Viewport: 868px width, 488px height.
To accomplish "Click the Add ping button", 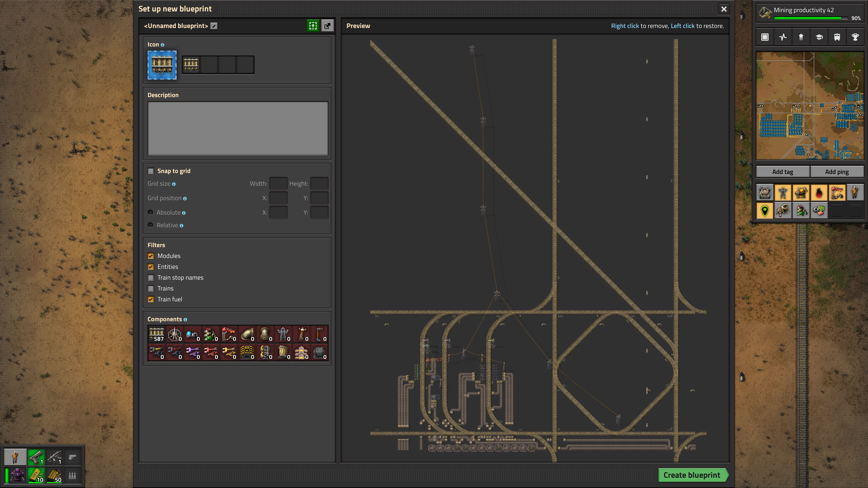I will coord(837,172).
